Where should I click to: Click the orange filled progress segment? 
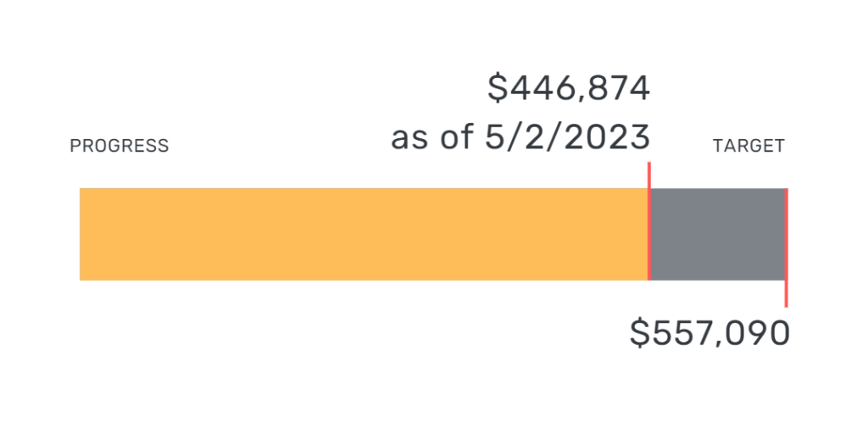click(x=364, y=234)
